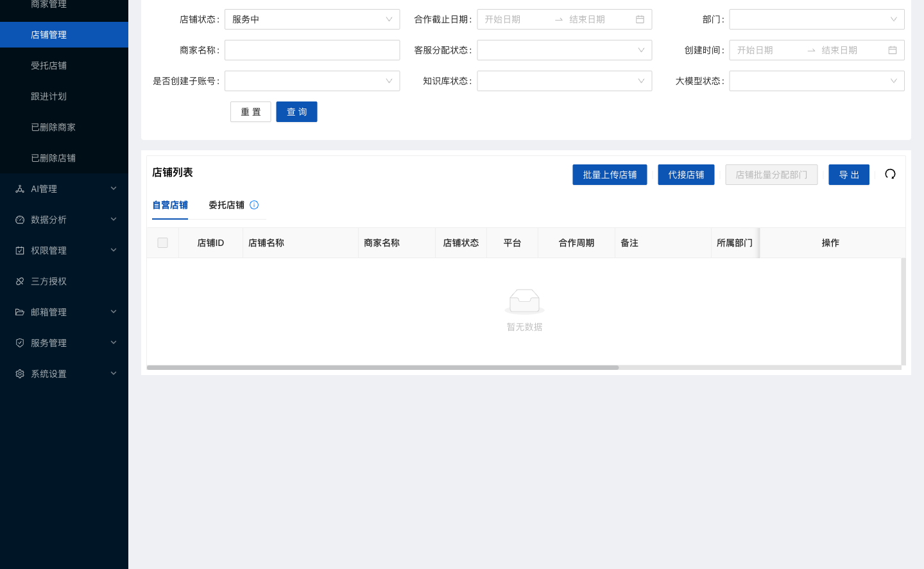Click the 商家名称 search input field

312,50
